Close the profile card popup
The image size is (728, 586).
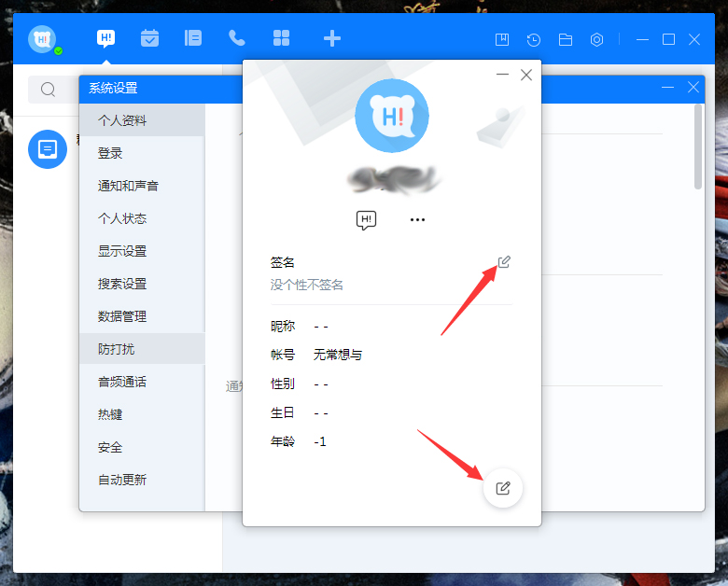tap(526, 75)
